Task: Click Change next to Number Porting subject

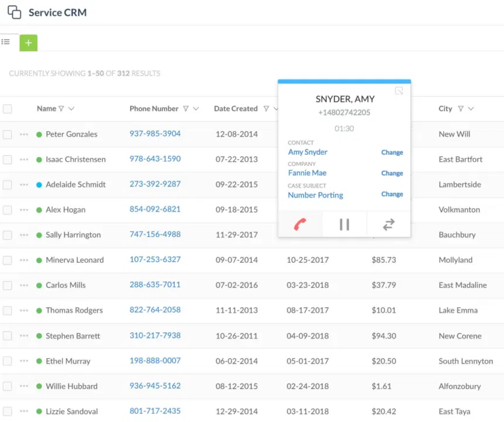Action: pyautogui.click(x=392, y=194)
